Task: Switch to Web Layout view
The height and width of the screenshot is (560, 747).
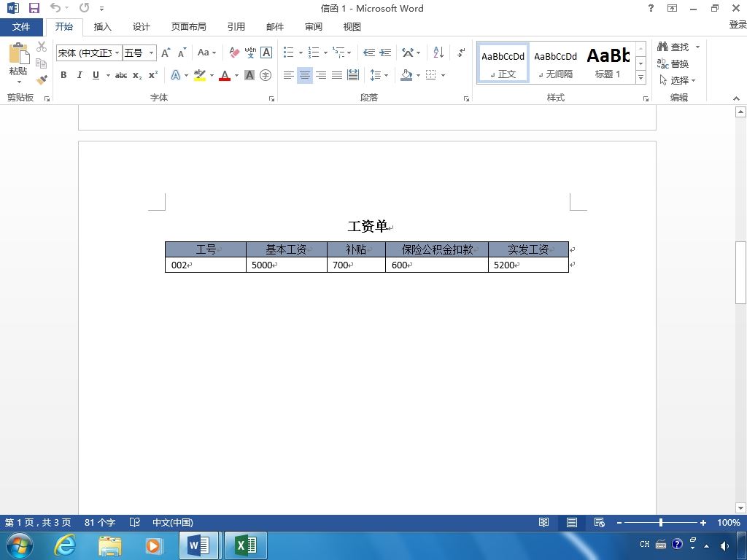Action: (600, 522)
